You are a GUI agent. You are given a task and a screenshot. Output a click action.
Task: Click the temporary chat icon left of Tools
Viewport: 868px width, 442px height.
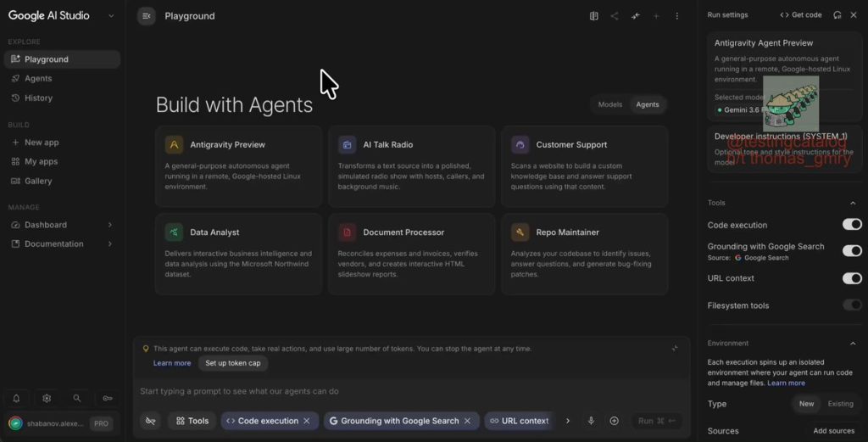coord(150,421)
